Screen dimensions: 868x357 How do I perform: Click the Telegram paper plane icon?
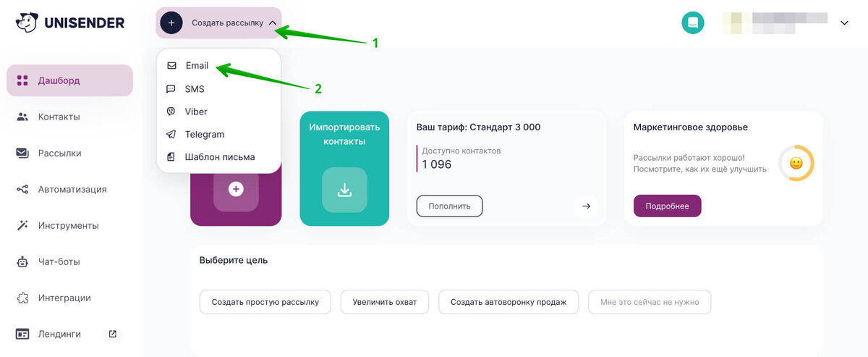point(171,134)
